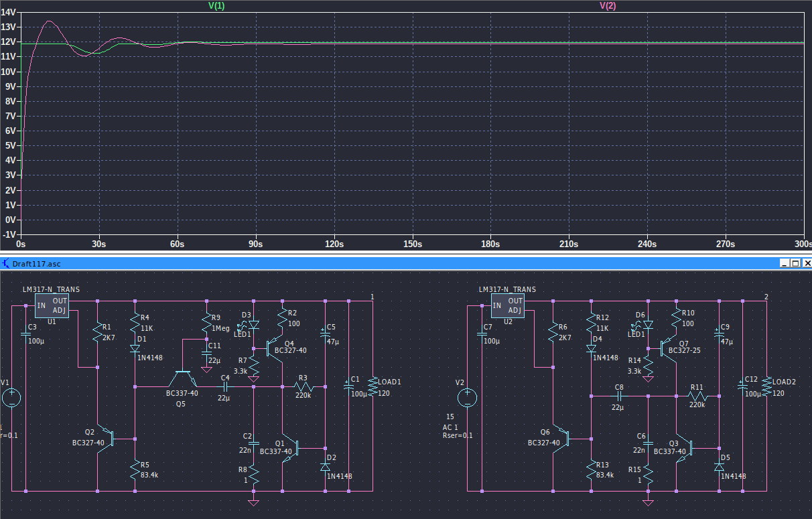812x519 pixels.
Task: Select capacitor C6 22n
Action: (648, 443)
